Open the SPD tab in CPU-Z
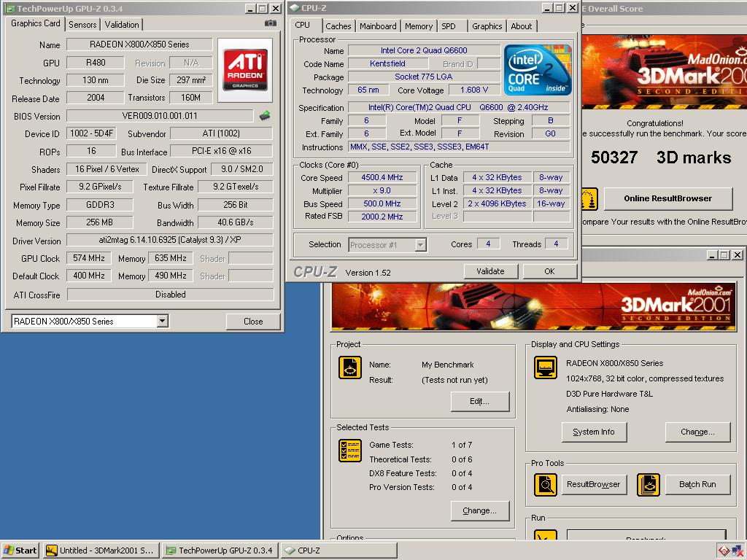The height and width of the screenshot is (560, 747). tap(449, 26)
